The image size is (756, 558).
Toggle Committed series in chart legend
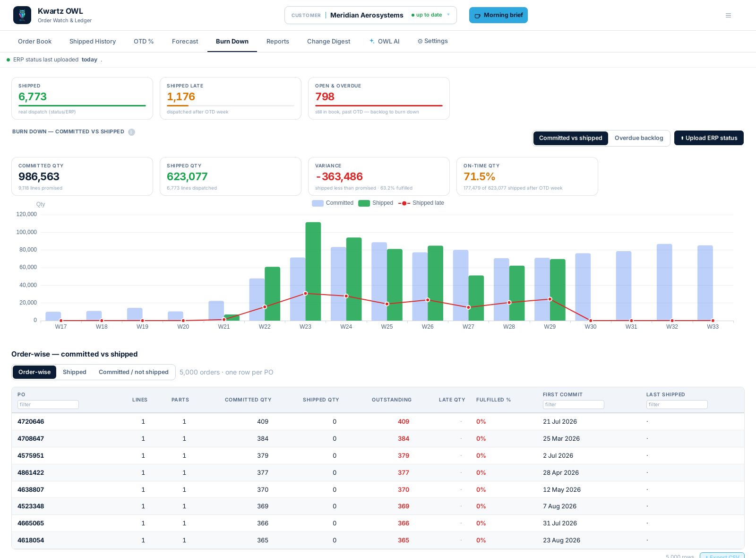[333, 203]
